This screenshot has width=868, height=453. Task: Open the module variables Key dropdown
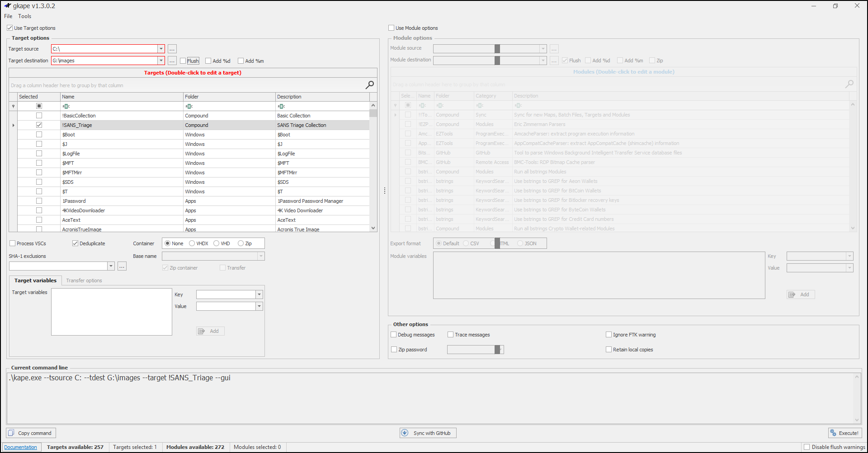pyautogui.click(x=849, y=256)
